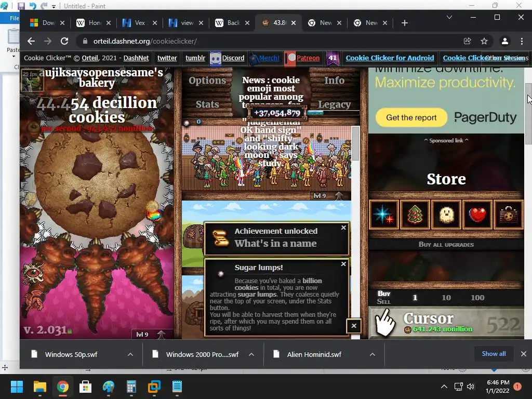Expand options for Windows 50p.swf download

point(130,354)
